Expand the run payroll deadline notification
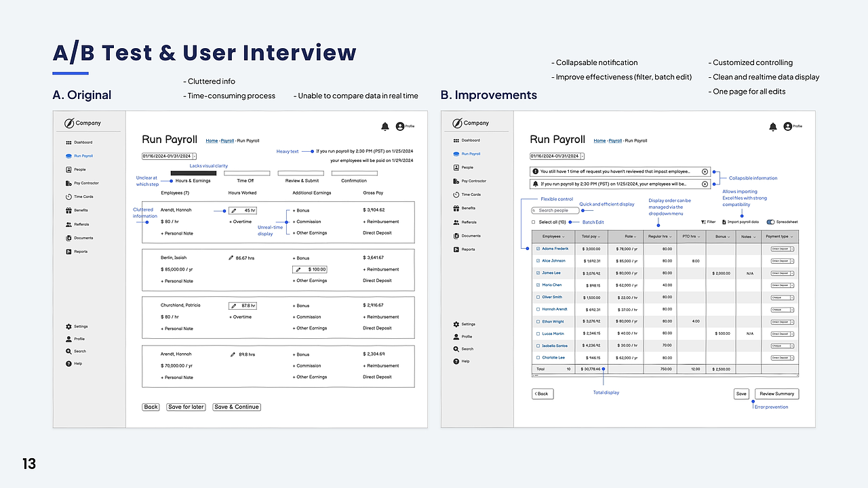The image size is (868, 488). pos(705,184)
